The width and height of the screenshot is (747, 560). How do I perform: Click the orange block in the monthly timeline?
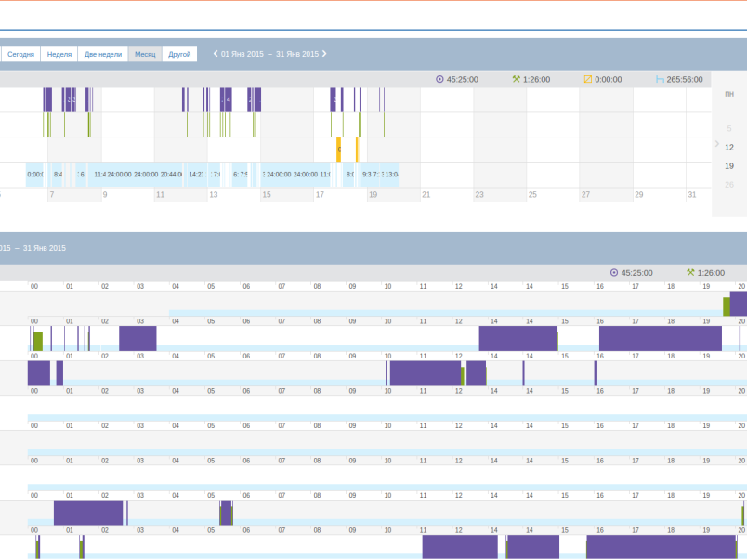(339, 149)
